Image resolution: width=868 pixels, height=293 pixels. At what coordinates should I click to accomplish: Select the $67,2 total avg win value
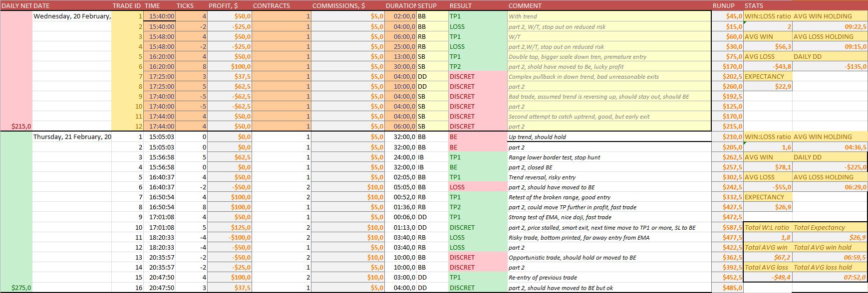[x=768, y=257]
